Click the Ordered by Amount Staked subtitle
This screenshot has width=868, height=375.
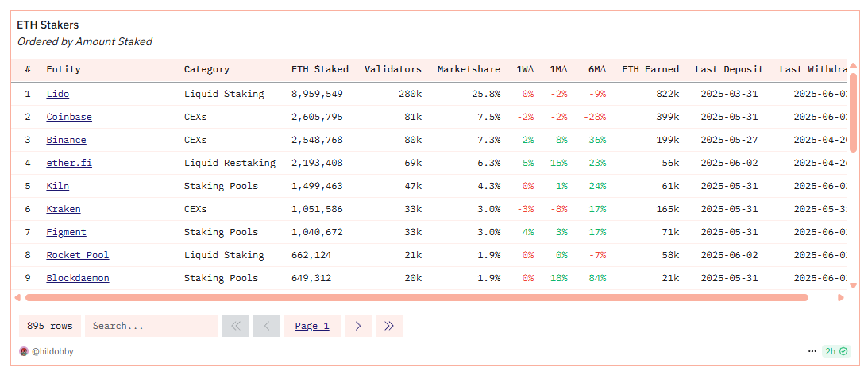coord(85,41)
